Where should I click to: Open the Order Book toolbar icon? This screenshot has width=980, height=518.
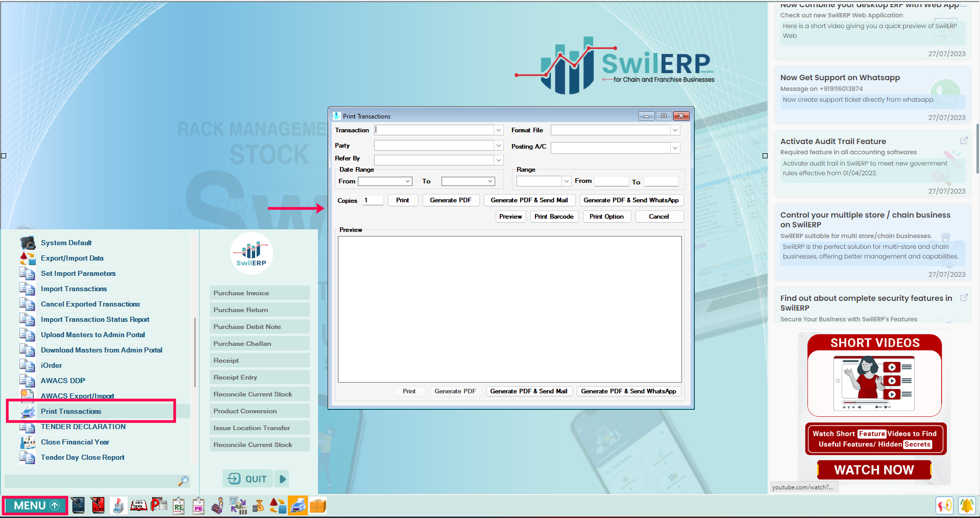tap(138, 505)
